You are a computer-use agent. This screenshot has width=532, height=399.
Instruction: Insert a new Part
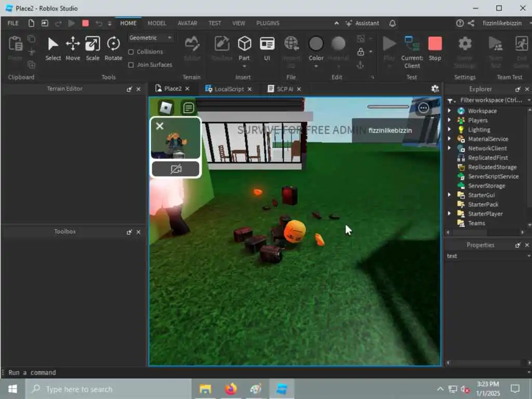pos(244,49)
